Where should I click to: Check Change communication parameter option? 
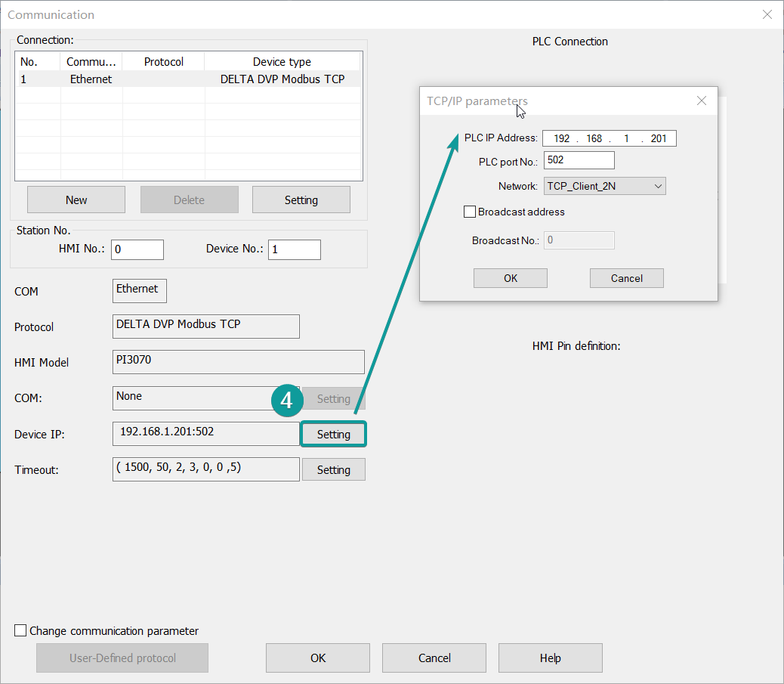21,630
